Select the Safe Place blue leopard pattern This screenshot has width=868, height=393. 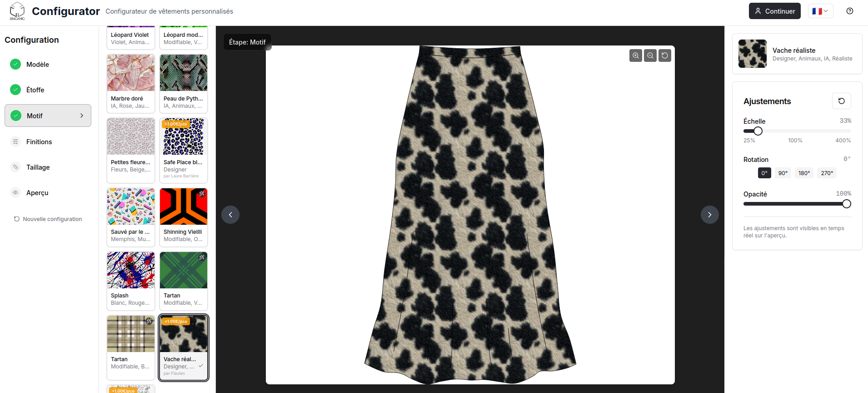coord(184,150)
